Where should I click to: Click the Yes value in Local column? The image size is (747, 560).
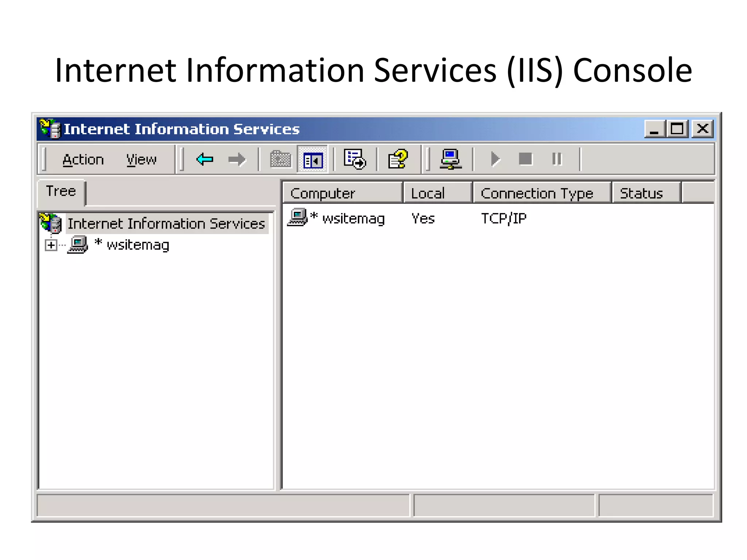tap(423, 218)
